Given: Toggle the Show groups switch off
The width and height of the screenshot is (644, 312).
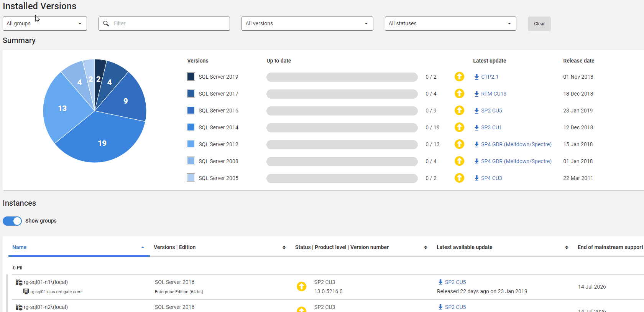Looking at the screenshot, I should pos(12,221).
